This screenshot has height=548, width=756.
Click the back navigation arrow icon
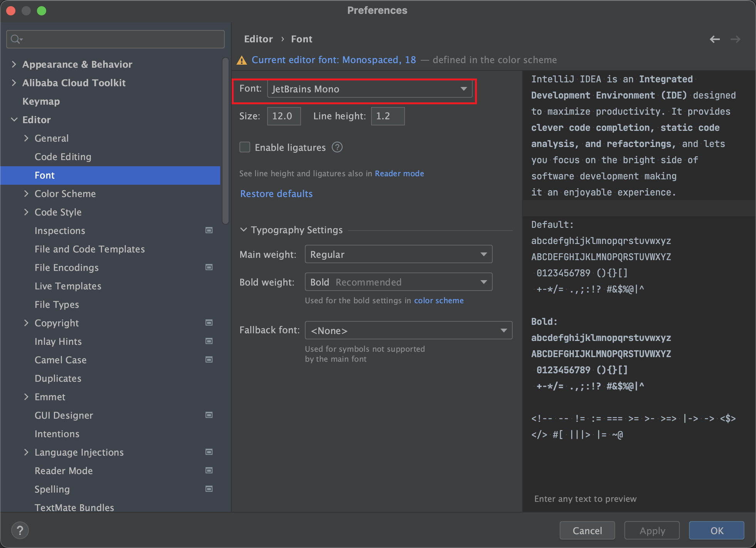[715, 39]
